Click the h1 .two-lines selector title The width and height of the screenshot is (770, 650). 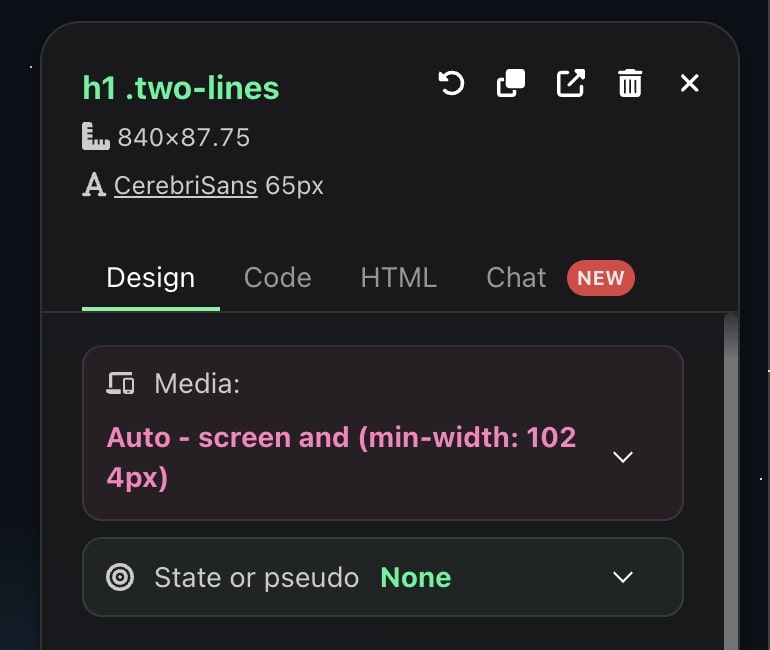pos(181,88)
